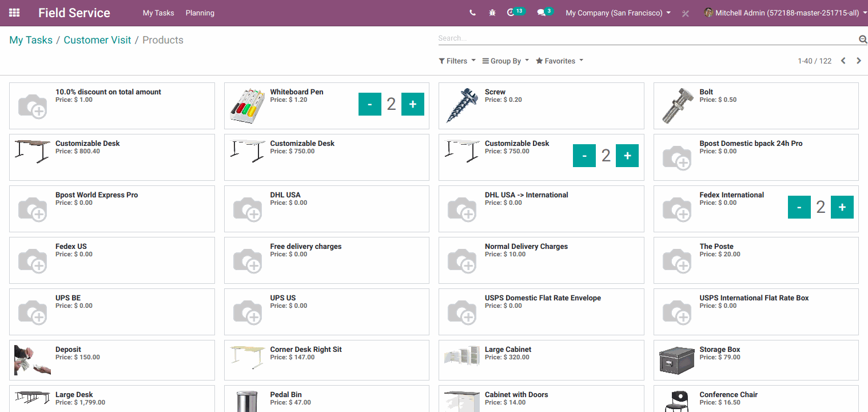Open the Planning menu
Viewport: 868px width, 412px height.
[x=200, y=13]
